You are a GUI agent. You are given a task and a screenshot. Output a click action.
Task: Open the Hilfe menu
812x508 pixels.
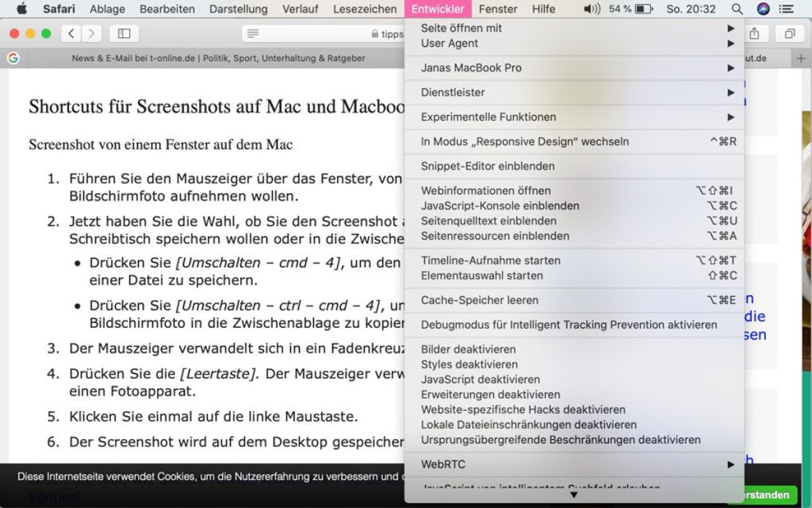pos(544,9)
